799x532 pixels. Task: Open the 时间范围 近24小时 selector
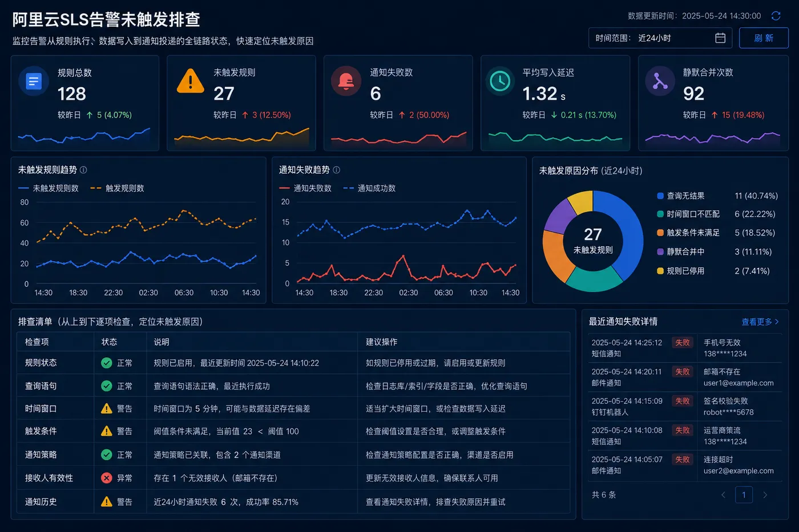click(x=660, y=38)
